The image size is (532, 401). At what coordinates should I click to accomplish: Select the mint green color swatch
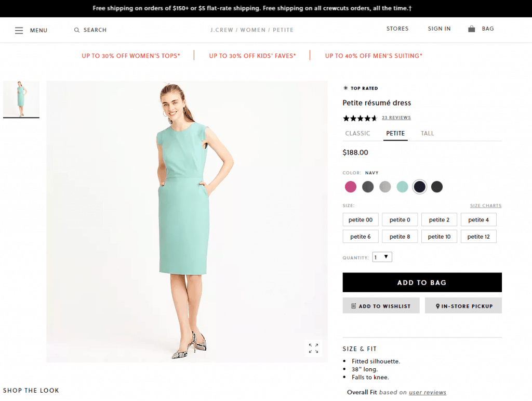click(x=402, y=187)
